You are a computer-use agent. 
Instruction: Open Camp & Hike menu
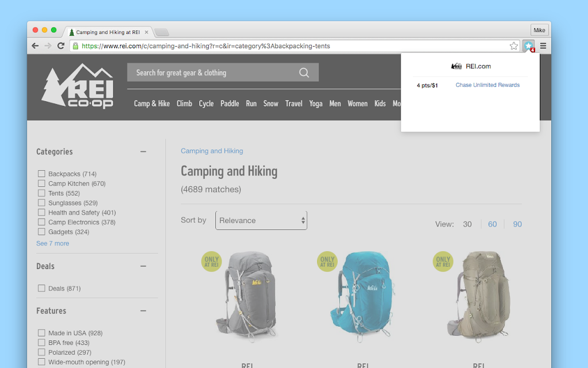click(x=152, y=103)
